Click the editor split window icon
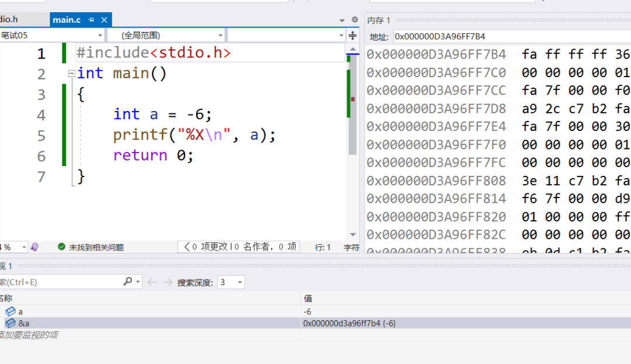This screenshot has height=364, width=631. click(352, 36)
